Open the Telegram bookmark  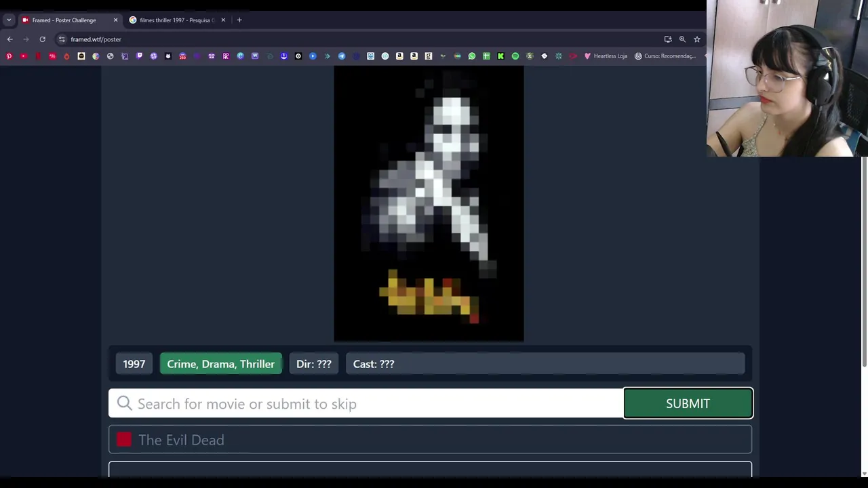[x=342, y=56]
